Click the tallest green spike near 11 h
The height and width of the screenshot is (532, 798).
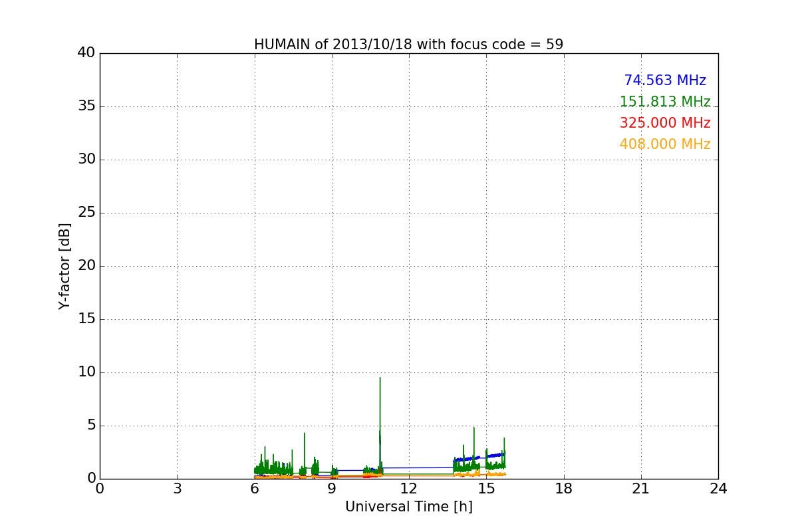point(380,426)
